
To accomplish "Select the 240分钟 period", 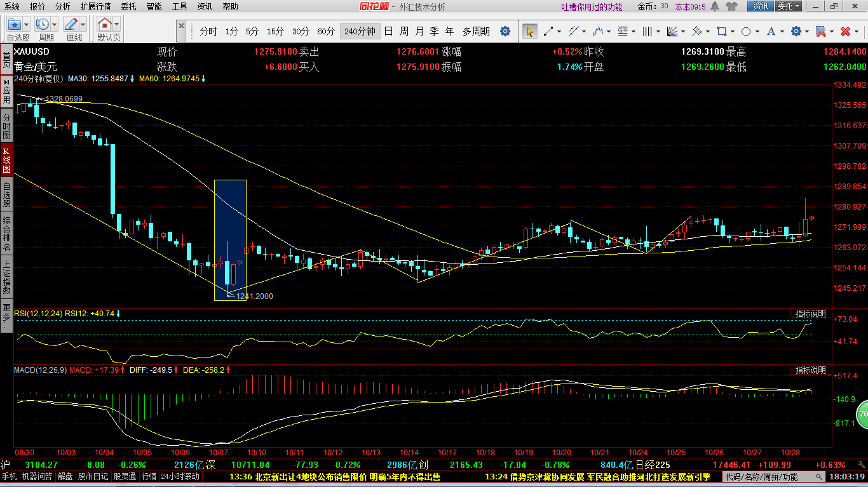I will (x=360, y=31).
